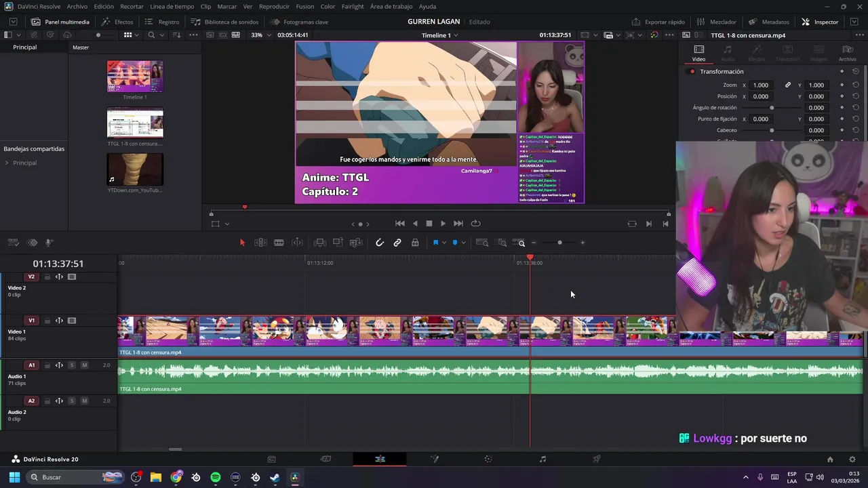Select the arrow selection mode tool
Image resolution: width=868 pixels, height=488 pixels.
coord(242,243)
